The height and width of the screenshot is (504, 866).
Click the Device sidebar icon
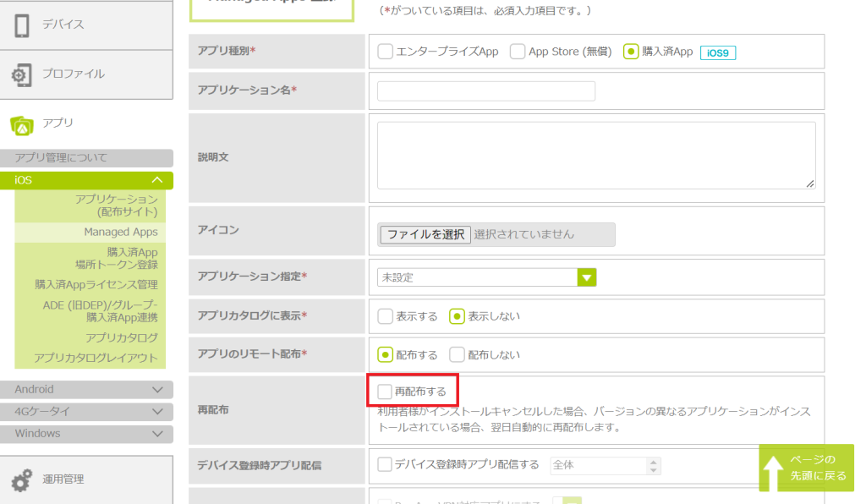23,25
